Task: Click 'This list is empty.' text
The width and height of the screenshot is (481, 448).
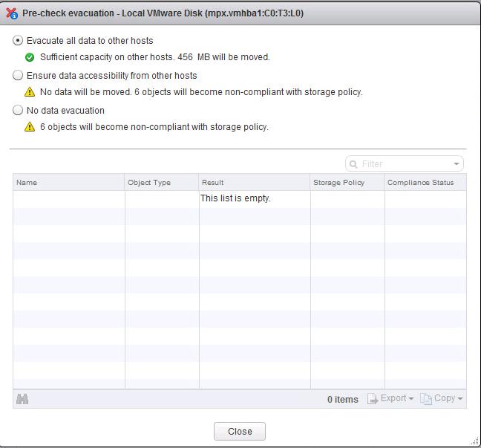Action: pos(235,198)
